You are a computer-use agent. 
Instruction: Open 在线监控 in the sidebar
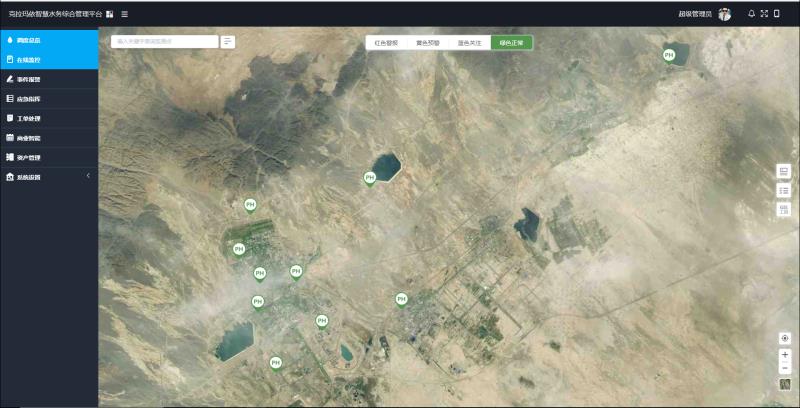pos(29,60)
